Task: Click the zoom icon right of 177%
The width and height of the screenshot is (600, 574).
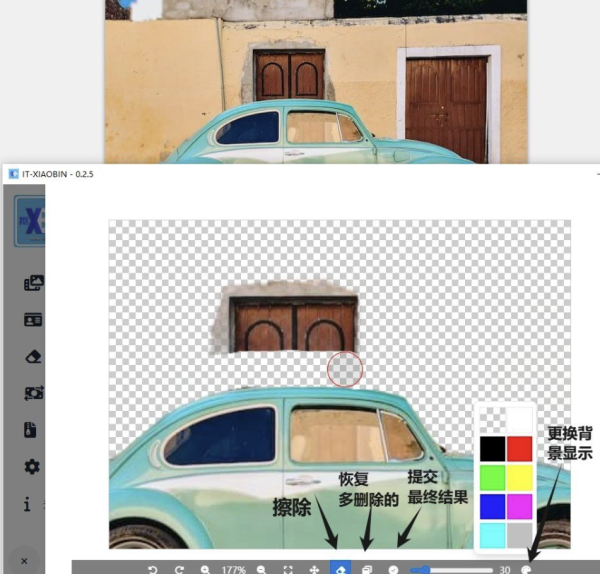Action: 262,568
